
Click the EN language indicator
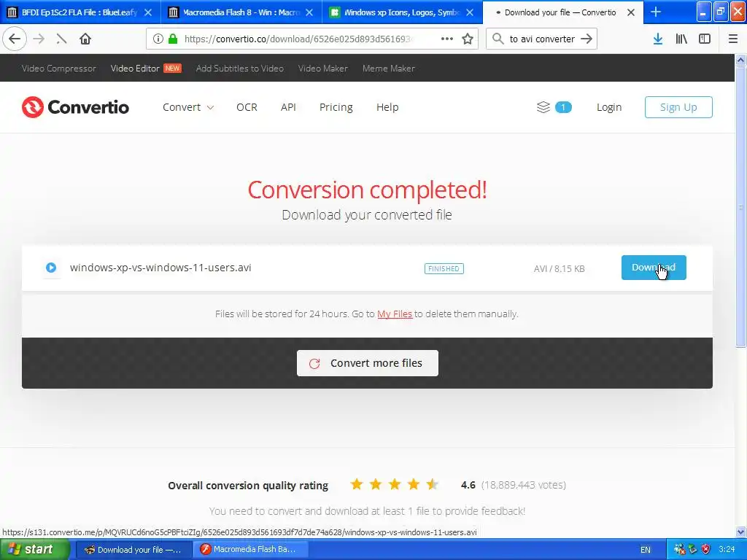[645, 550]
